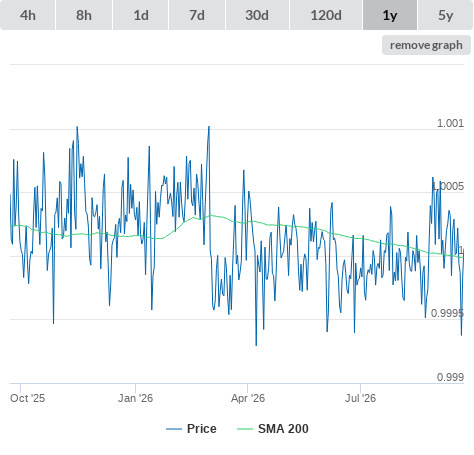Switch to the 1d range
This screenshot has height=455, width=474.
[x=141, y=15]
